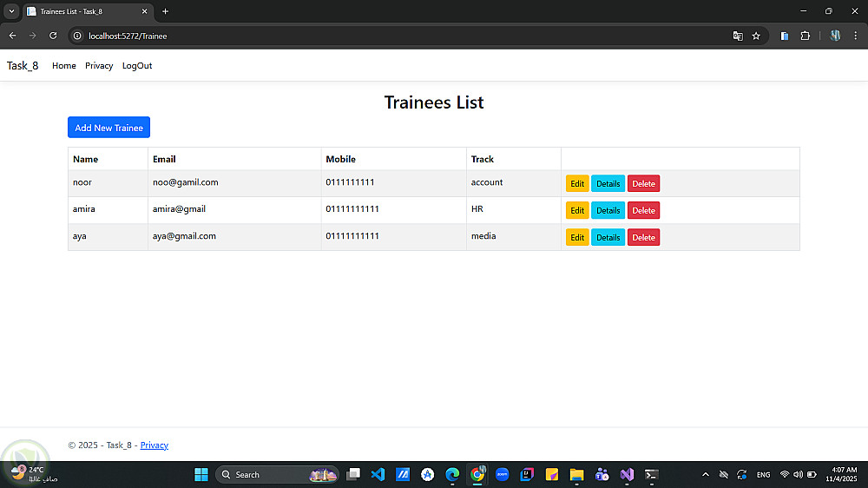Viewport: 868px width, 488px height.
Task: Launch Visual Studio Code from taskbar
Action: 378,474
